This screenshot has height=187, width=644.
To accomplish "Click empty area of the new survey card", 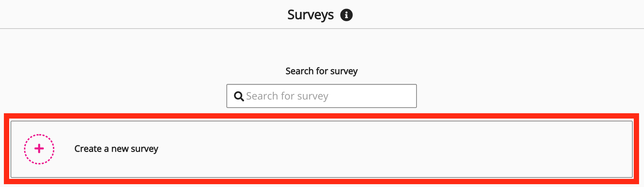I will point(388,149).
